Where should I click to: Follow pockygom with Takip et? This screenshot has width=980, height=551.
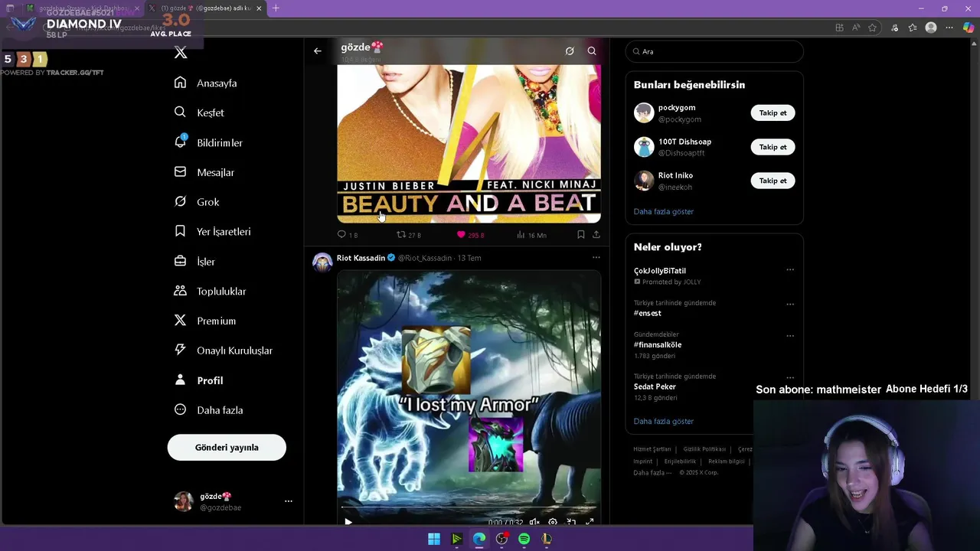[x=773, y=112]
